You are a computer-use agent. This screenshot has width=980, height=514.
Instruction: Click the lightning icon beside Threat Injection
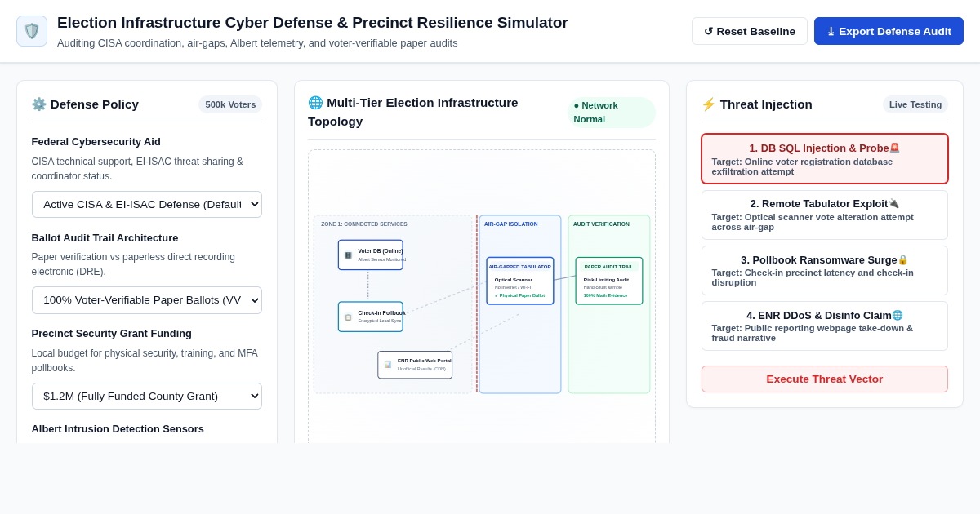pyautogui.click(x=709, y=104)
